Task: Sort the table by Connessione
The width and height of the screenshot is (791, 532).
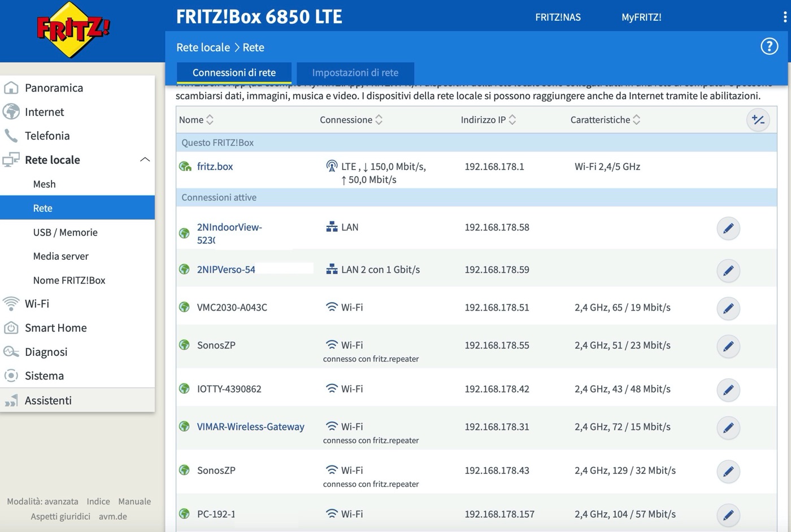Action: 351,120
